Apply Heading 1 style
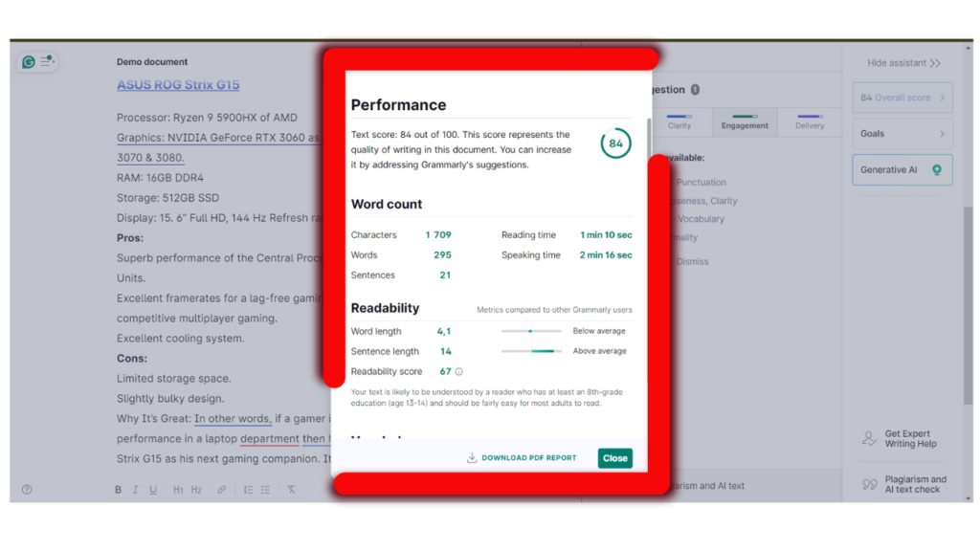This screenshot has width=980, height=551. [178, 490]
